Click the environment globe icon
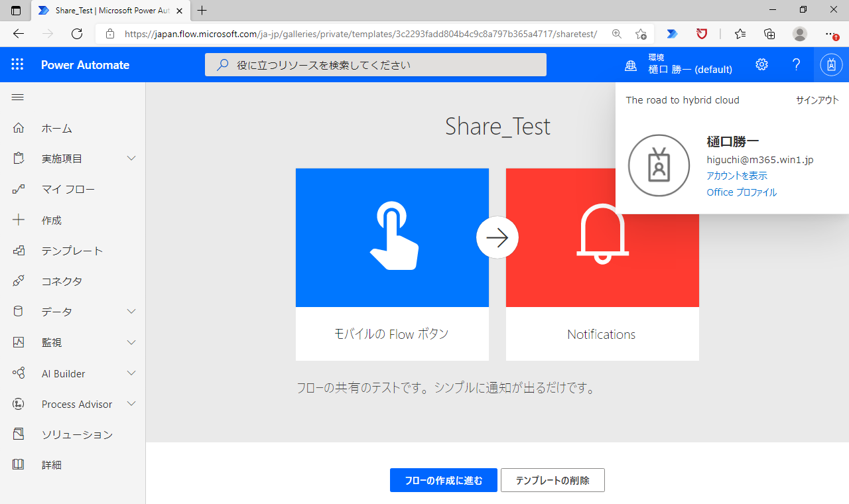Screen dimensions: 849x504 (x=631, y=65)
